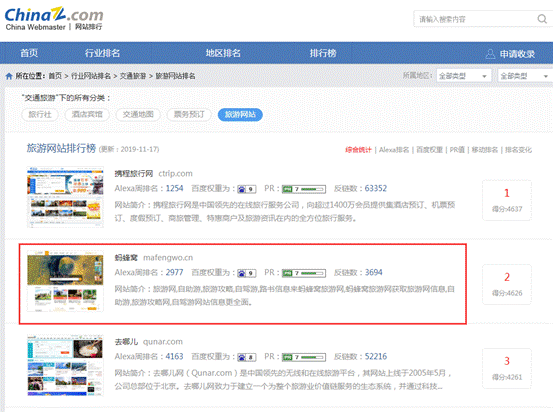Open the 地区排名 navigation item
The image size is (553, 412).
pyautogui.click(x=223, y=53)
